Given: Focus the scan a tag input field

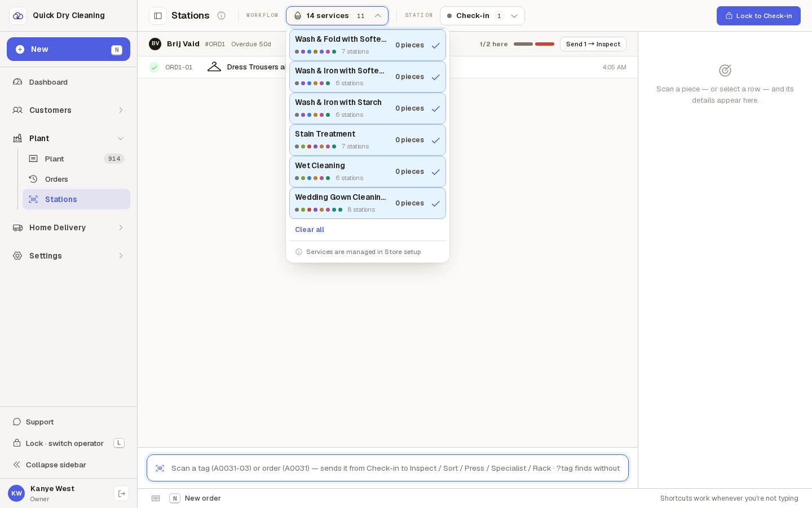Looking at the screenshot, I should coord(387,468).
